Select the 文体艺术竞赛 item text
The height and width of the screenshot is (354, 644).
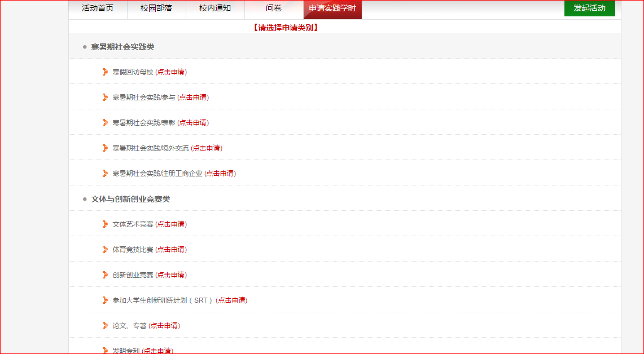click(133, 224)
